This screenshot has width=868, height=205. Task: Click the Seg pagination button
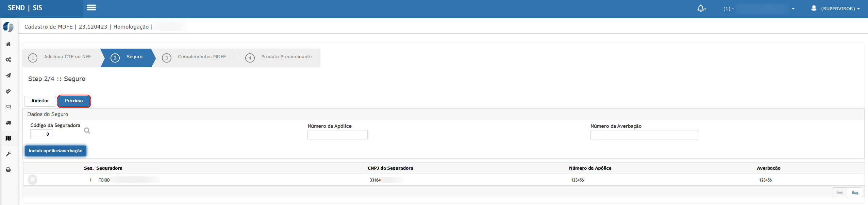click(x=855, y=192)
